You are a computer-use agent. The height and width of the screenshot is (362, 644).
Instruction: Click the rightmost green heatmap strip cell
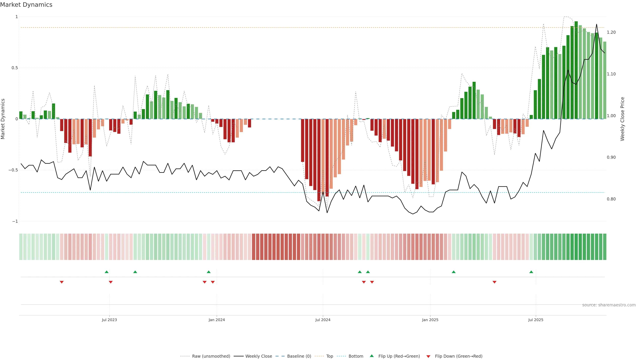click(x=604, y=247)
